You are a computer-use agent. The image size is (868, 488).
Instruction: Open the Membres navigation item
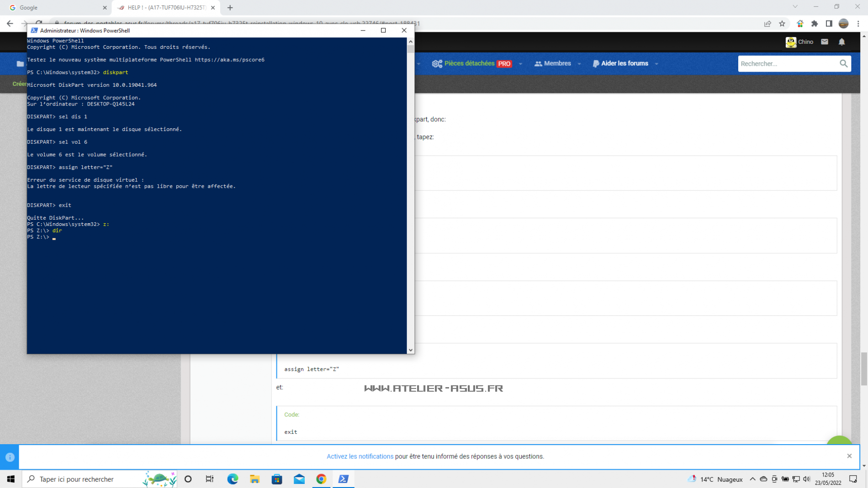tap(553, 63)
